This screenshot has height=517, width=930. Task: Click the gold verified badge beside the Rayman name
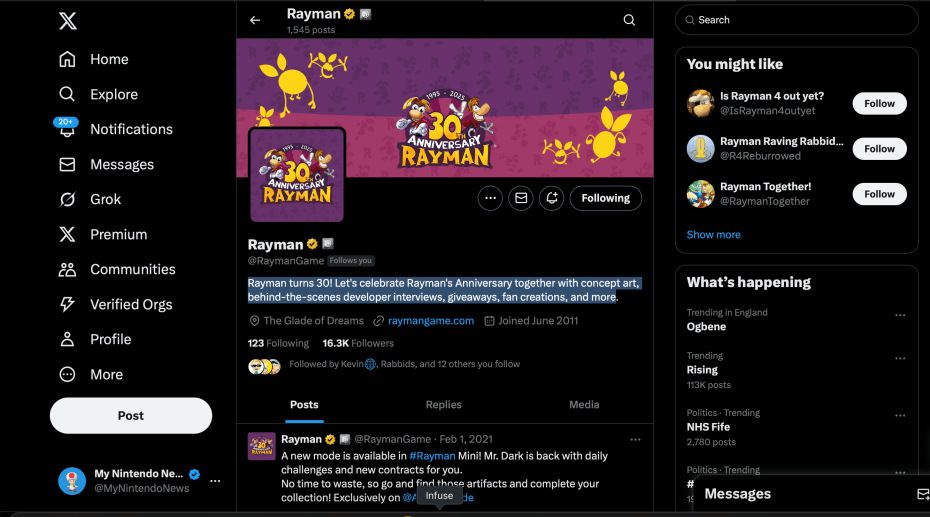click(x=312, y=244)
